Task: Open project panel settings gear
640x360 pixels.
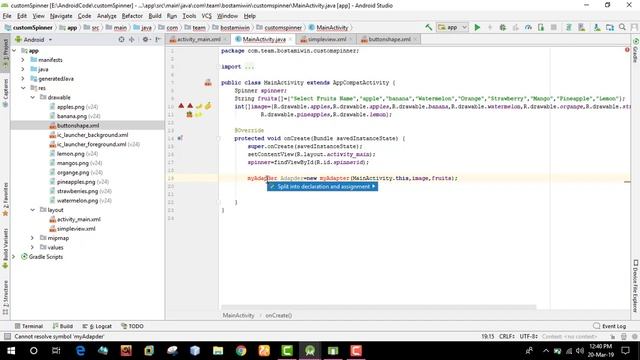Action: point(145,40)
